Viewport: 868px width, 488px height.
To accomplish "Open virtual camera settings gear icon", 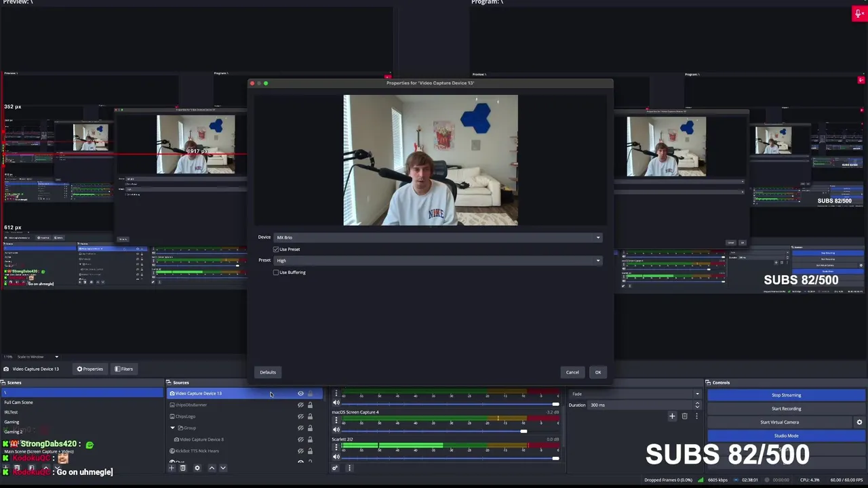I will (859, 422).
